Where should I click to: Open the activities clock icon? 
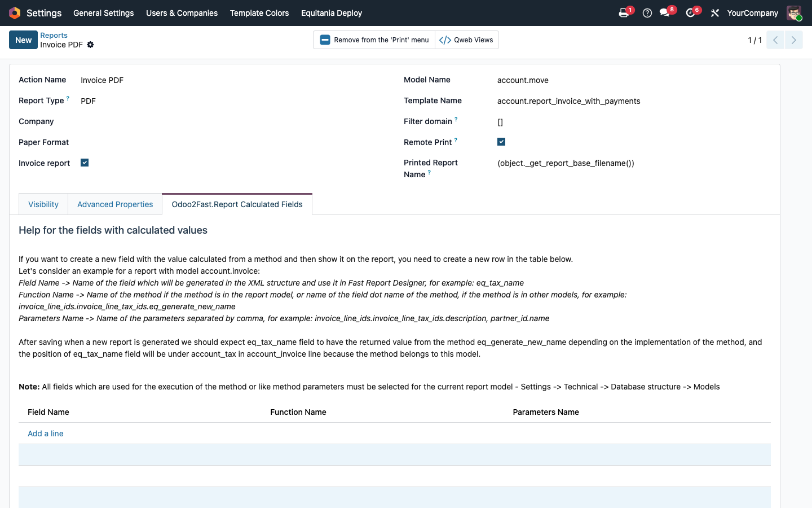(690, 13)
